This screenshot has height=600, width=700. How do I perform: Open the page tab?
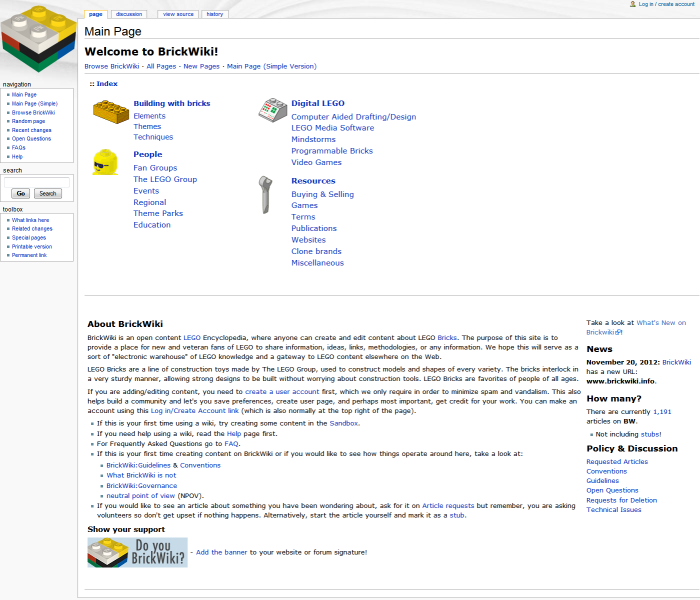pyautogui.click(x=96, y=14)
